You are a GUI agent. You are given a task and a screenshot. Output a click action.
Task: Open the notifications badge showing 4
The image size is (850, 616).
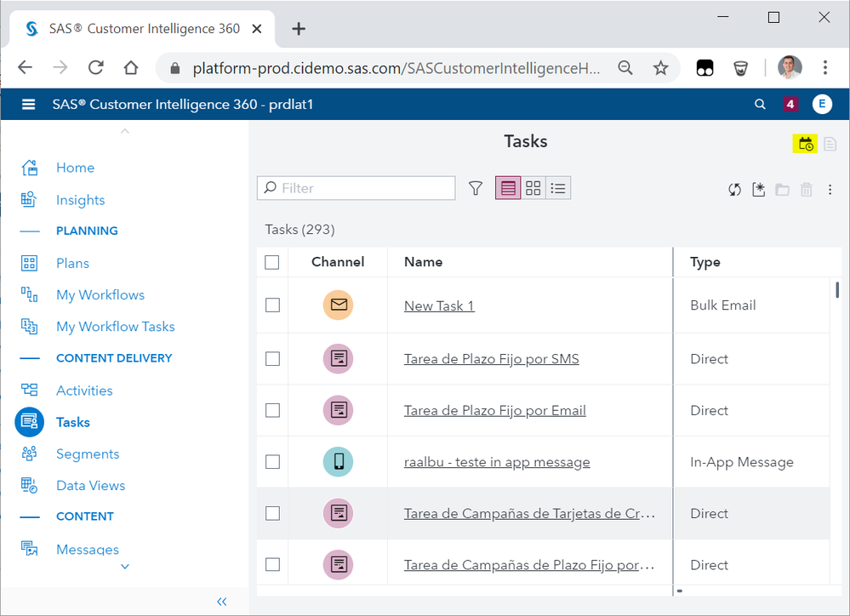[790, 105]
